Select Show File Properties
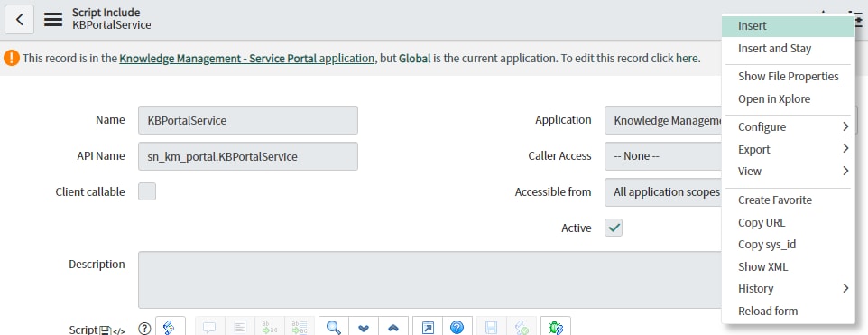Viewport: 868px width, 335px height. (x=789, y=77)
